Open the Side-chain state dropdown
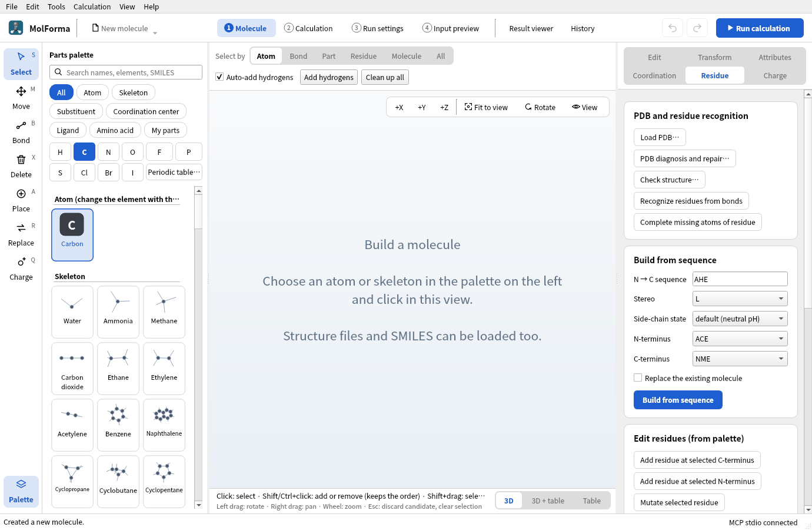The height and width of the screenshot is (530, 812). pyautogui.click(x=740, y=319)
